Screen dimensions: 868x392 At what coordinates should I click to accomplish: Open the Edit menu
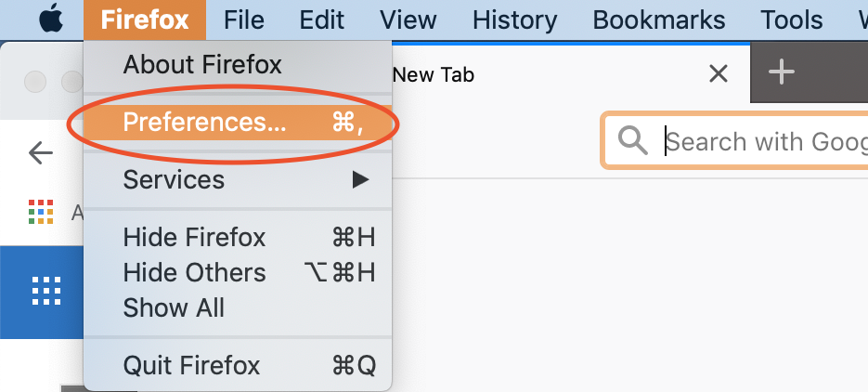coord(321,20)
